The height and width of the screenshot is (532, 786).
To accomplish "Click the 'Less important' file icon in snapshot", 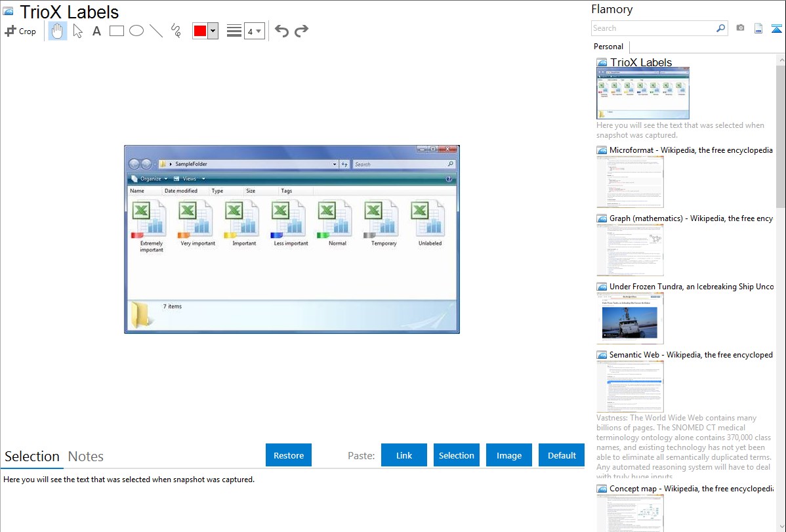I will [x=288, y=218].
